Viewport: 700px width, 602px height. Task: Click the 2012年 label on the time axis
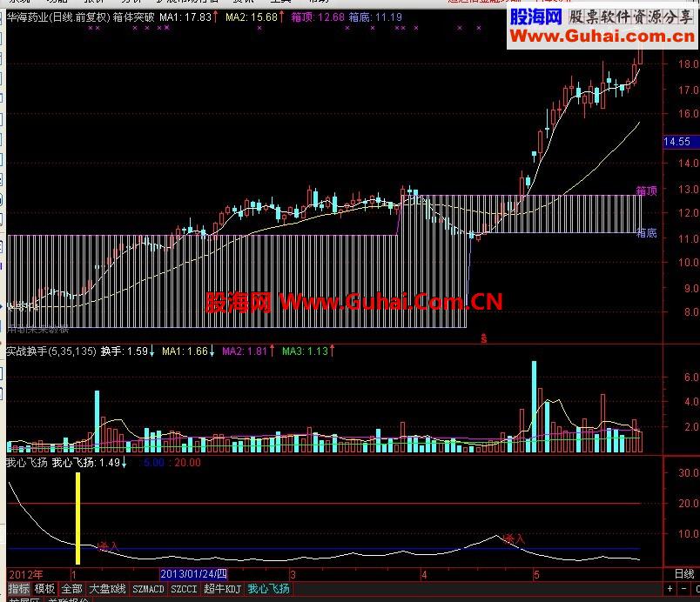point(26,574)
